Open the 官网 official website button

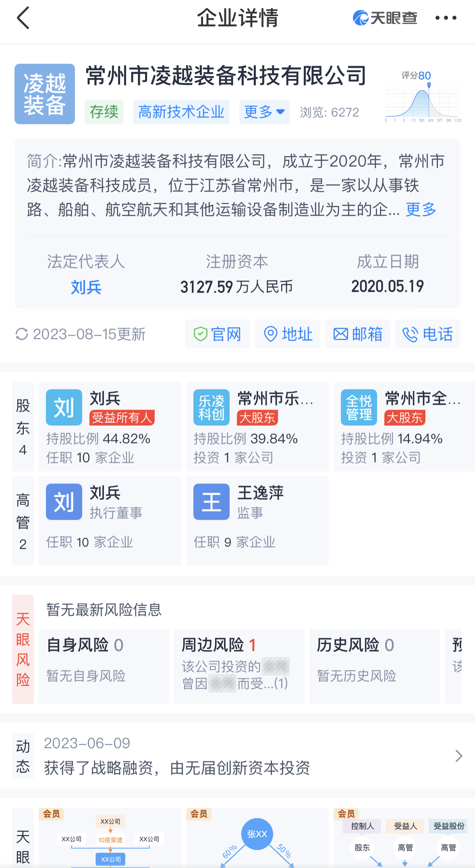pyautogui.click(x=218, y=334)
